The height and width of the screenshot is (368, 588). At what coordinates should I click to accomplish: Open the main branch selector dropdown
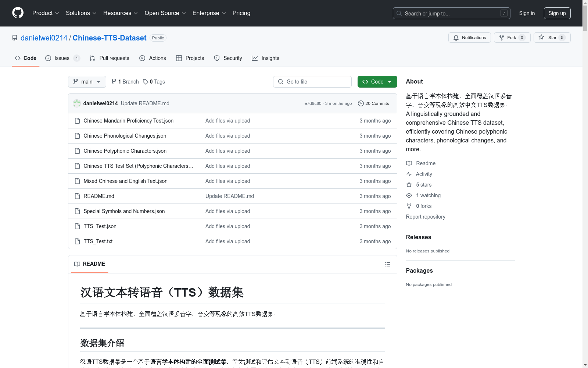[x=87, y=82]
